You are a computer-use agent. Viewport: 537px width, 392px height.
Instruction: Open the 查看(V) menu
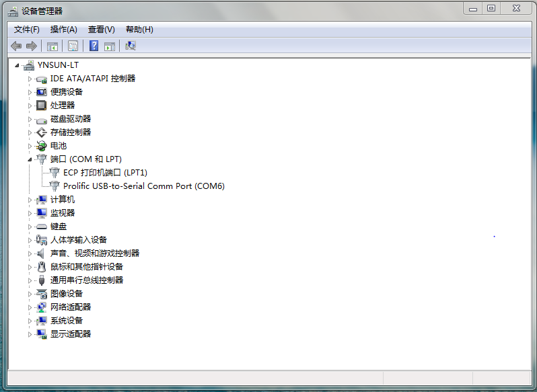click(102, 30)
